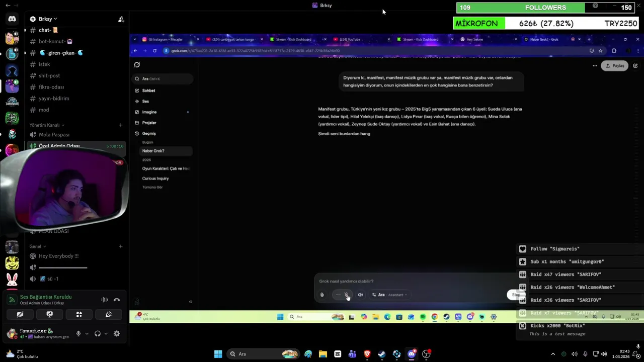Open Steam from the taskbar
This screenshot has width=644, height=362.
point(382,354)
